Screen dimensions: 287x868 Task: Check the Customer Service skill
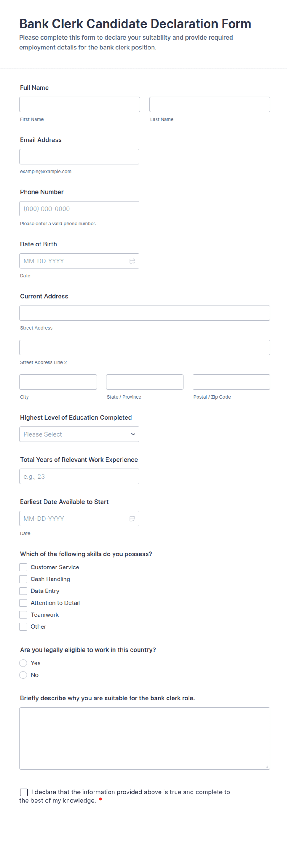(23, 567)
